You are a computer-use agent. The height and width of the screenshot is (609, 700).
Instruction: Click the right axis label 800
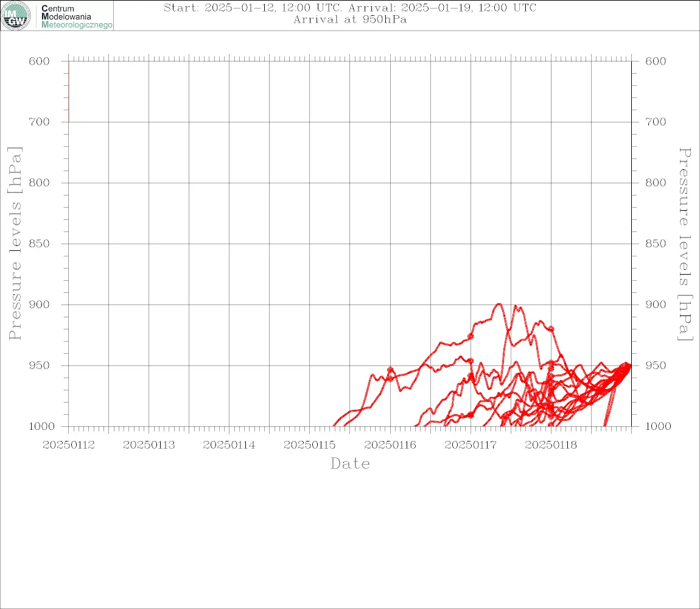656,183
